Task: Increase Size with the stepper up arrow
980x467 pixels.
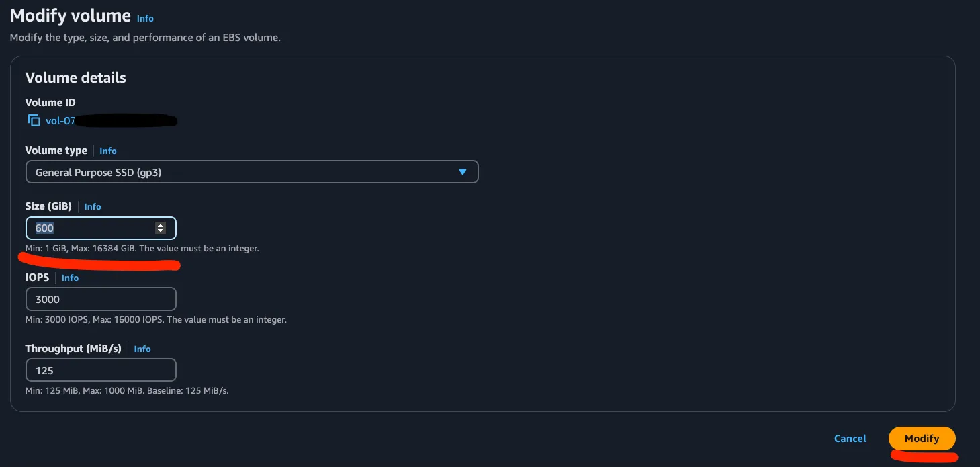Action: pos(160,225)
